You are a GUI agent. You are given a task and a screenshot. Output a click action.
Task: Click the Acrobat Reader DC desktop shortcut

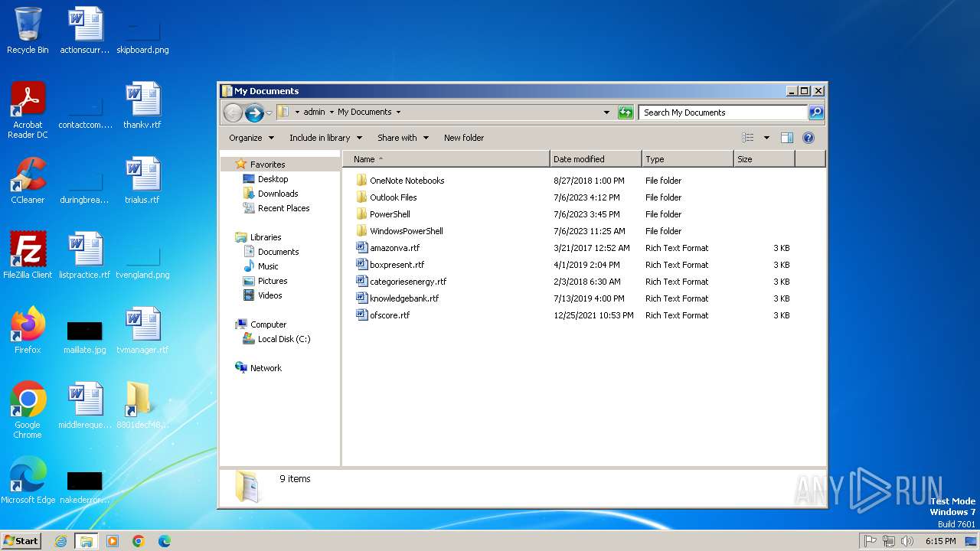tap(28, 110)
